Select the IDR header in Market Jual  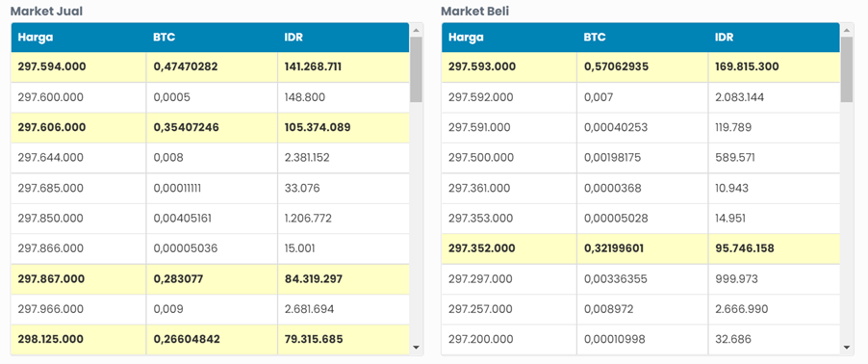293,38
